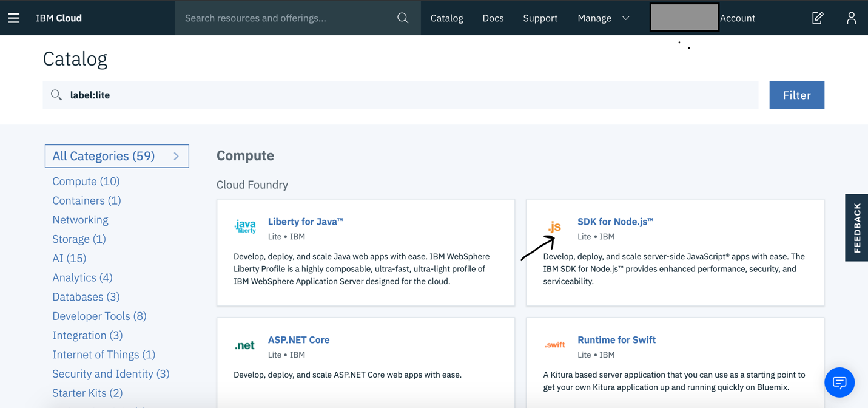The height and width of the screenshot is (408, 868).
Task: Select the Security and Identity (3) category
Action: (x=111, y=374)
